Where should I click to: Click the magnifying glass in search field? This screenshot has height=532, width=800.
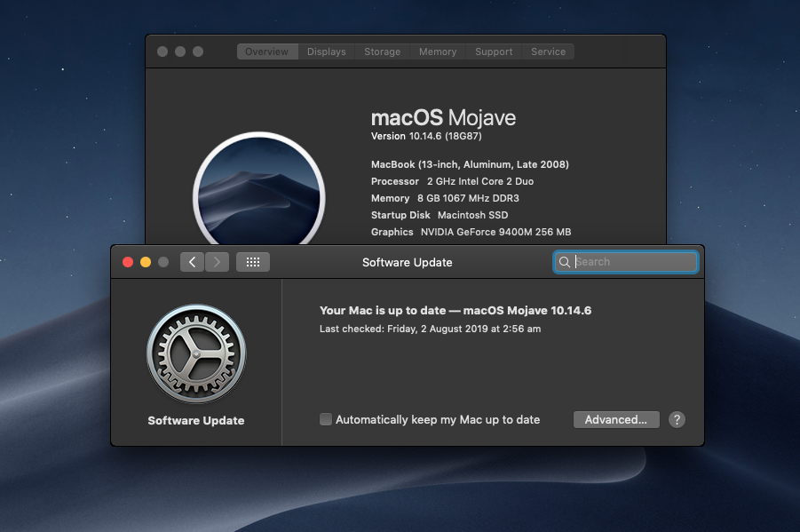565,262
